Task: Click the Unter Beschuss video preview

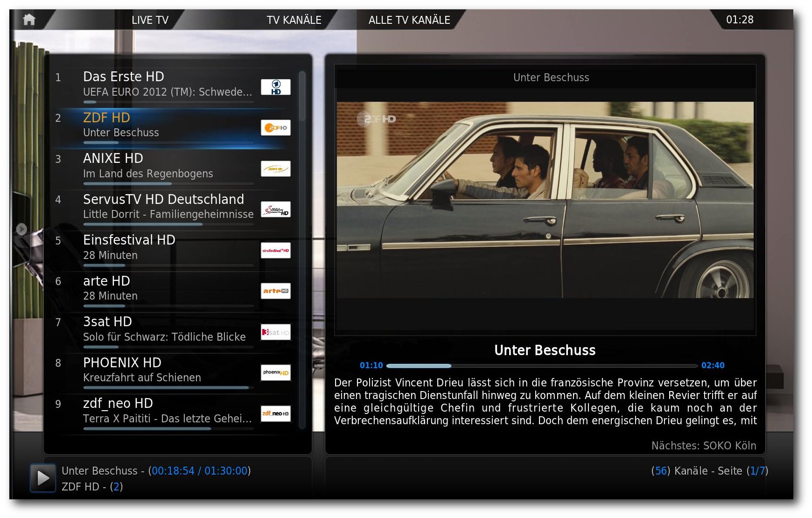Action: [545, 200]
